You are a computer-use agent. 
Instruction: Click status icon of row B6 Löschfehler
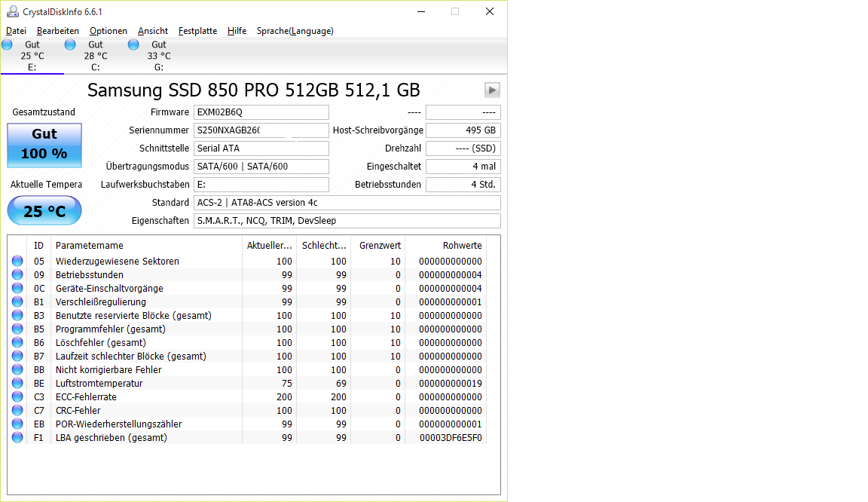(18, 342)
